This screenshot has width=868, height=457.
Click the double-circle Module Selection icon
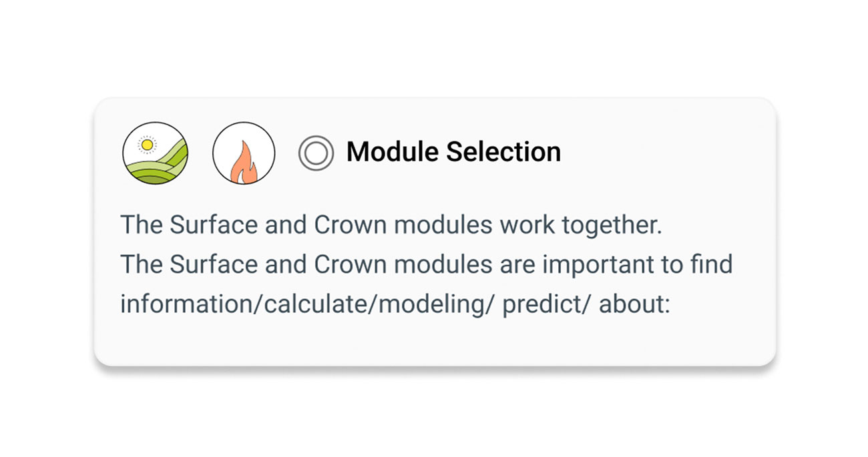pos(316,153)
